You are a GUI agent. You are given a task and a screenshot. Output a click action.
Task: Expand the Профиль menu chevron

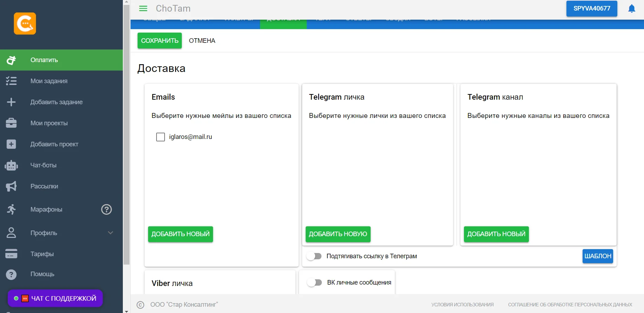(111, 233)
